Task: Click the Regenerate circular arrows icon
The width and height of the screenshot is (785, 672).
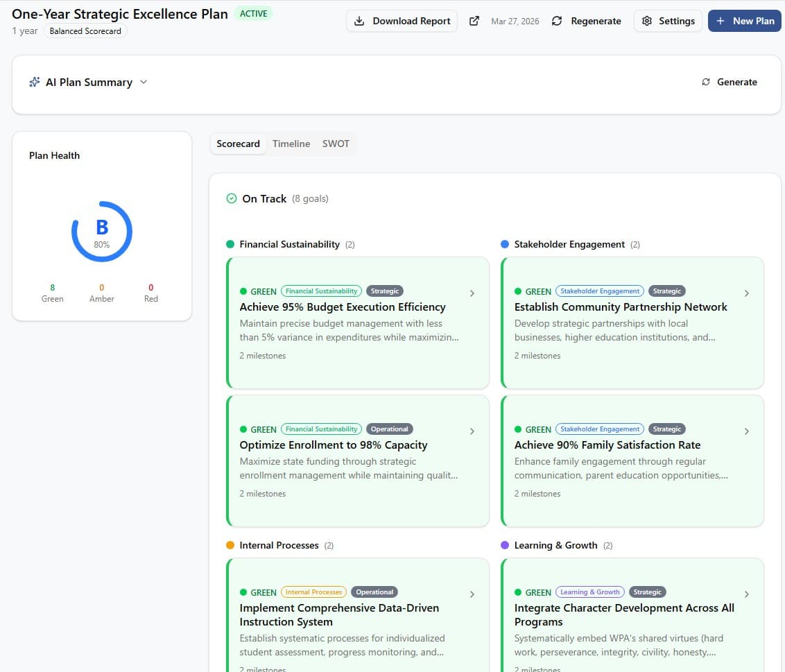Action: click(557, 21)
